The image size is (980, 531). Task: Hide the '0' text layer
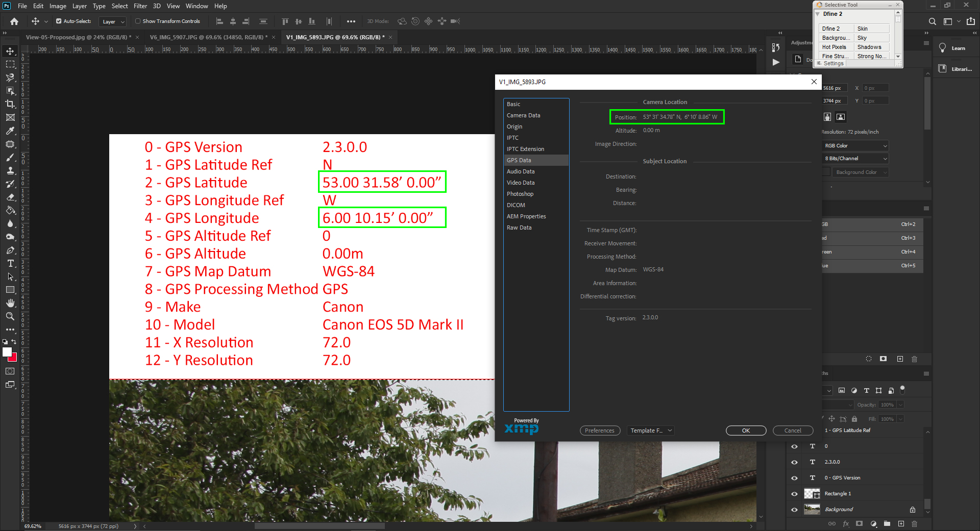(794, 446)
